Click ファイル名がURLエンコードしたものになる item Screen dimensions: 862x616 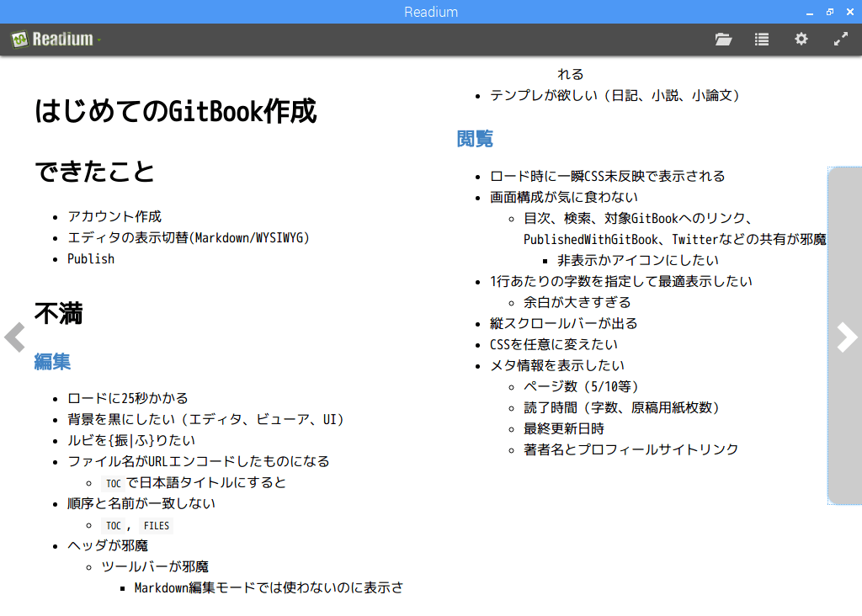(x=199, y=461)
